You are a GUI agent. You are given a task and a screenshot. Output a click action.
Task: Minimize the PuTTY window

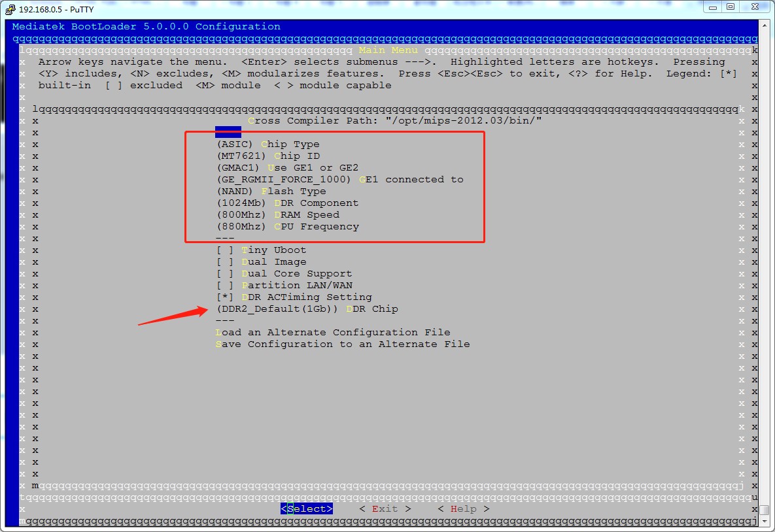(712, 7)
